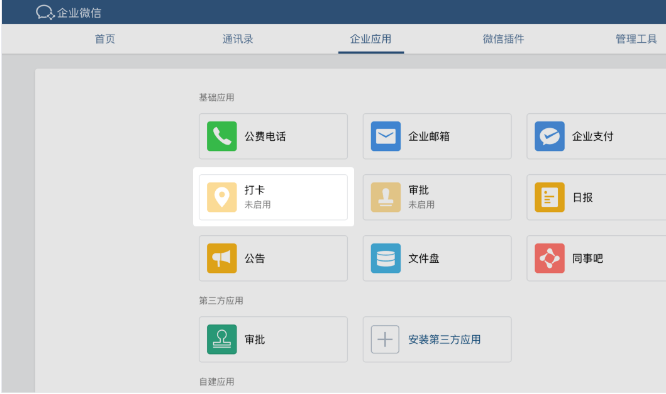The height and width of the screenshot is (394, 666).
Task: Open the 文件盘 app card label
Action: pos(423,259)
